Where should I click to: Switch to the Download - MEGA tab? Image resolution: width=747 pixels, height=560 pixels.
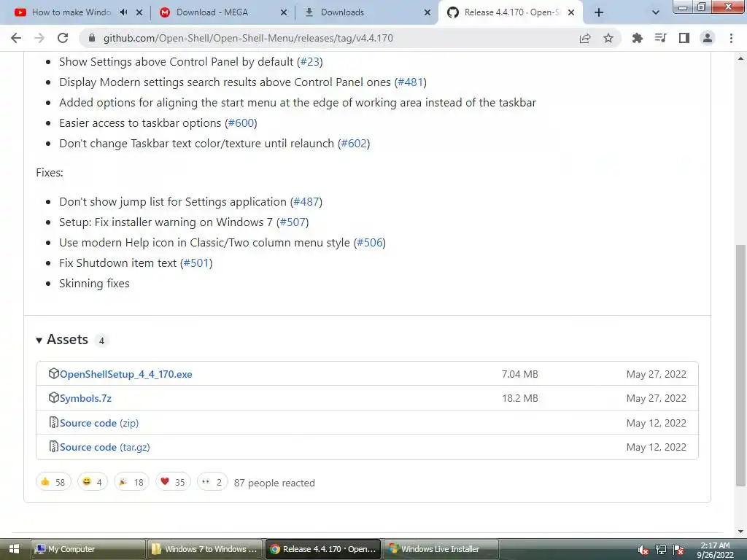212,12
